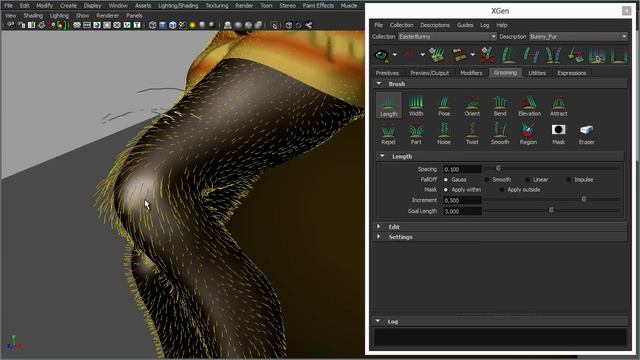Open the XGen Collection menu
640x360 pixels.
click(x=401, y=25)
